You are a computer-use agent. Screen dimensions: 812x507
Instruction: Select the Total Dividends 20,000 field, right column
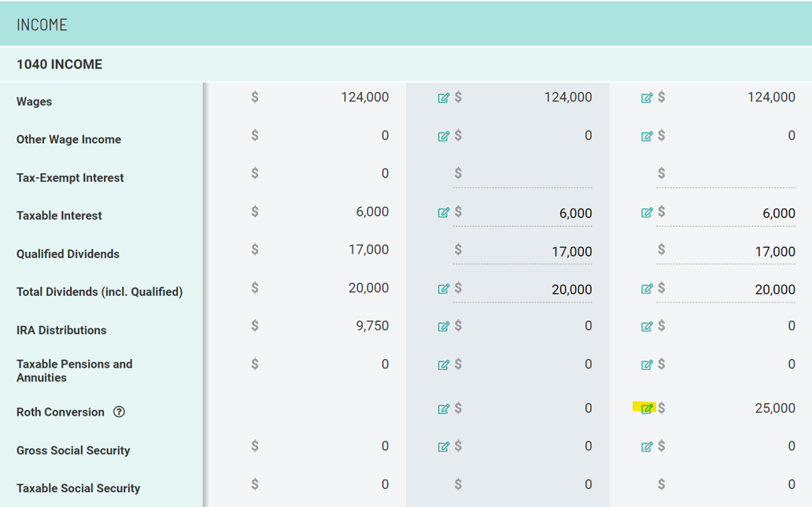[732, 290]
